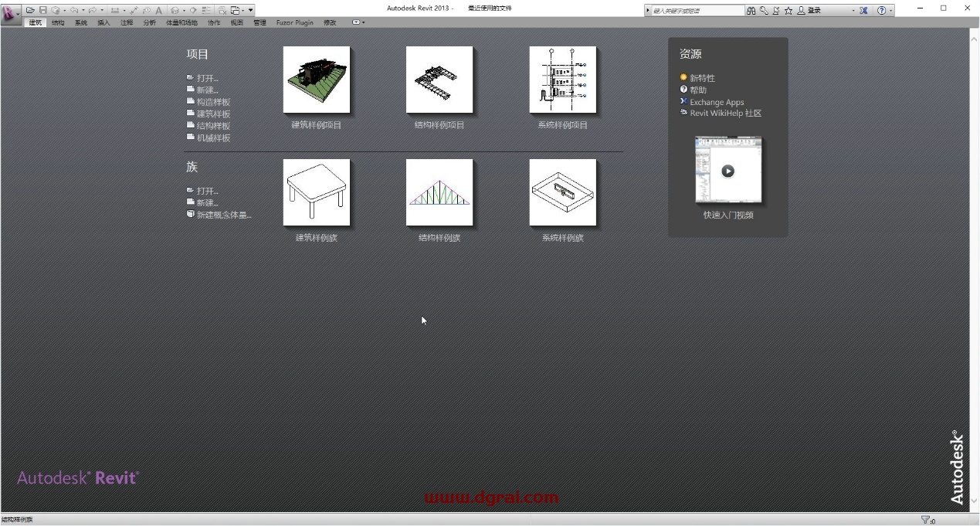Expand the Undo history dropdown arrow
Image resolution: width=980 pixels, height=526 pixels.
pyautogui.click(x=83, y=10)
